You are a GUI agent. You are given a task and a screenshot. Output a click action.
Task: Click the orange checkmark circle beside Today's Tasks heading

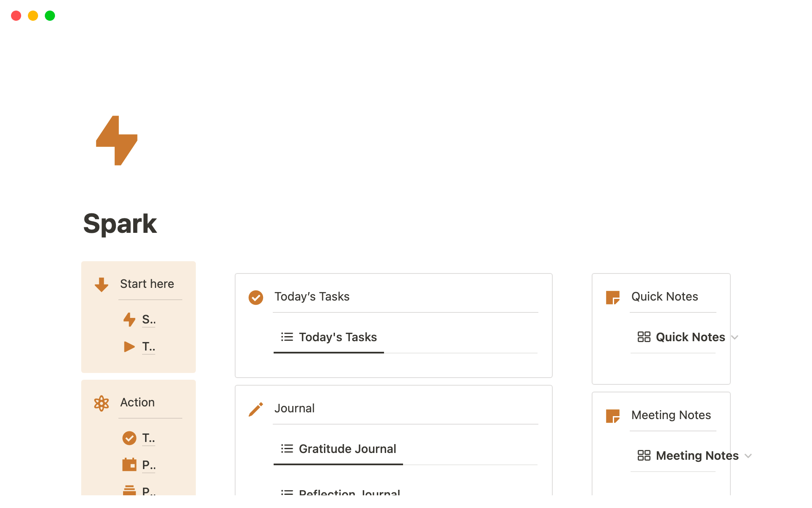(x=256, y=297)
